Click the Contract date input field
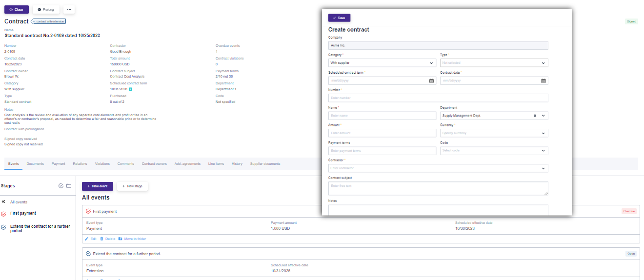Screen dimensions: 644x280 [494, 80]
